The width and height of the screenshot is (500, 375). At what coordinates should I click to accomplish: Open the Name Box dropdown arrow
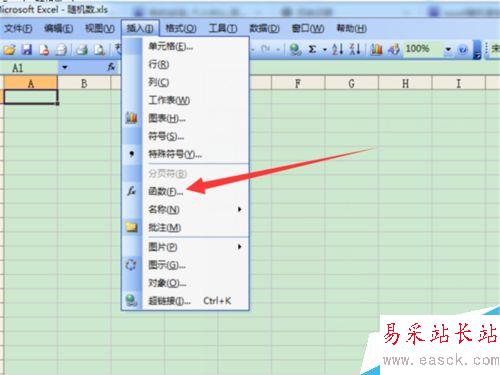point(65,68)
